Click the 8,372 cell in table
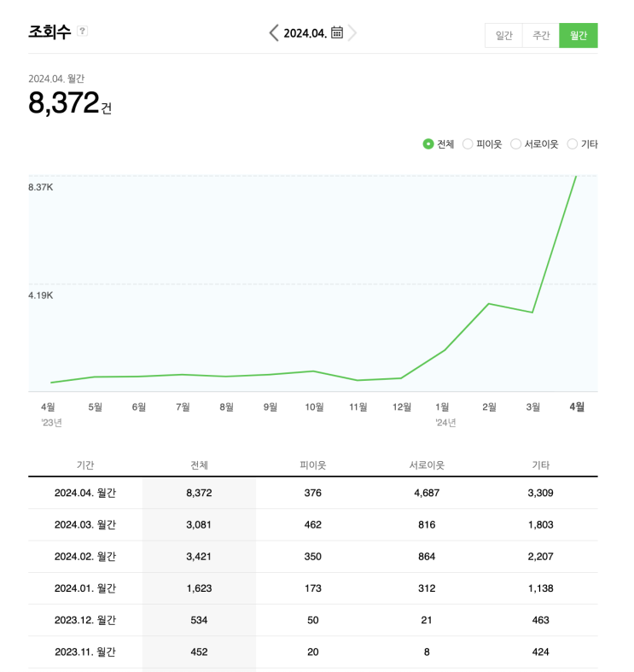Screen dimensions: 634x672 (199, 493)
